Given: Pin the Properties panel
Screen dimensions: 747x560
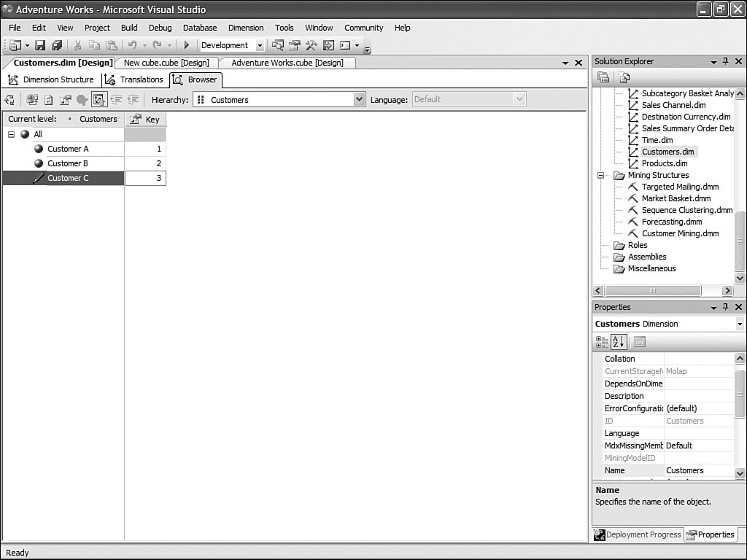Looking at the screenshot, I should [x=726, y=307].
